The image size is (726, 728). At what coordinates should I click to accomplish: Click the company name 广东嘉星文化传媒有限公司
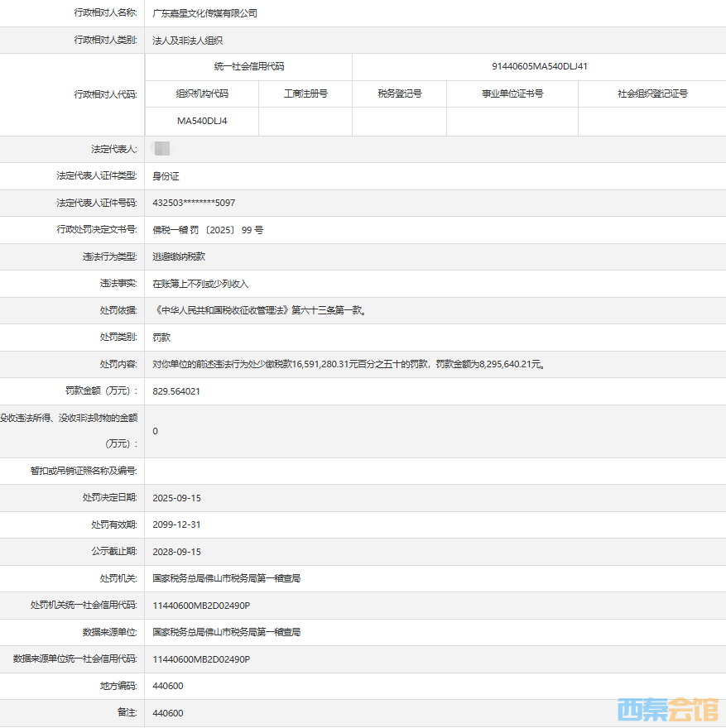[x=205, y=13]
